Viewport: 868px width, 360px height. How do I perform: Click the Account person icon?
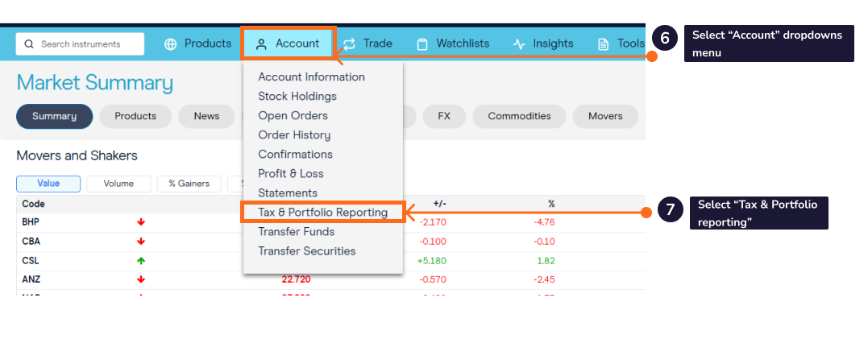261,44
